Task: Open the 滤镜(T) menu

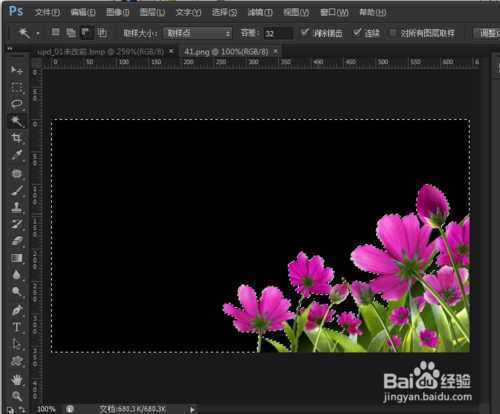Action: [x=260, y=13]
